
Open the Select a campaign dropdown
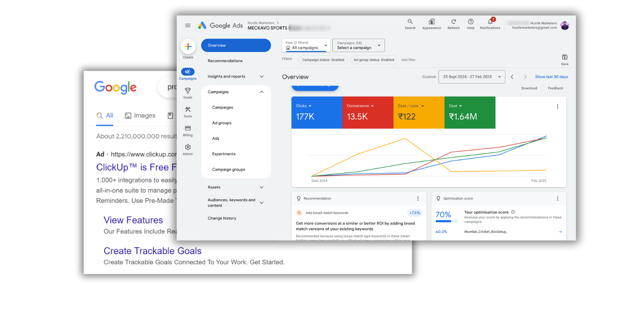pyautogui.click(x=359, y=45)
